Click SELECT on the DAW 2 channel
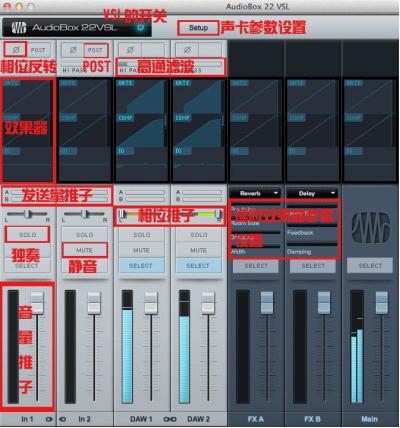This screenshot has width=400, height=428. click(198, 266)
